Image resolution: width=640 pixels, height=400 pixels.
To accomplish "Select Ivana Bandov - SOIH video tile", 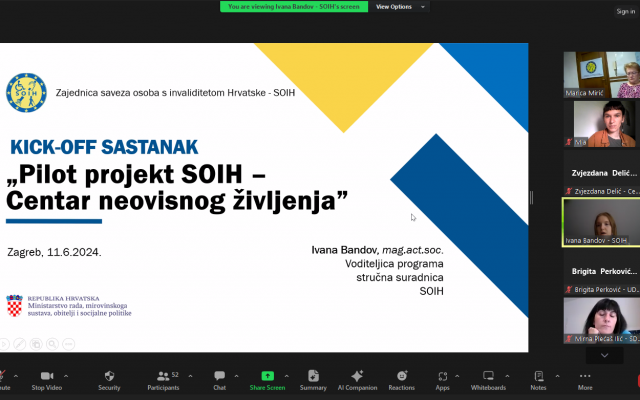I will pyautogui.click(x=602, y=222).
